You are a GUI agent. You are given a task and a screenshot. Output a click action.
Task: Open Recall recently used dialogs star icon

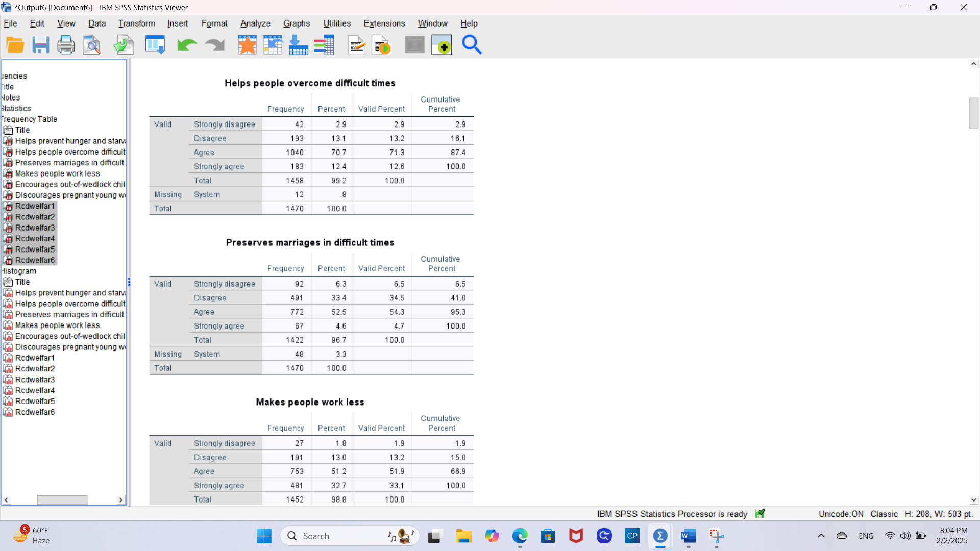(247, 44)
